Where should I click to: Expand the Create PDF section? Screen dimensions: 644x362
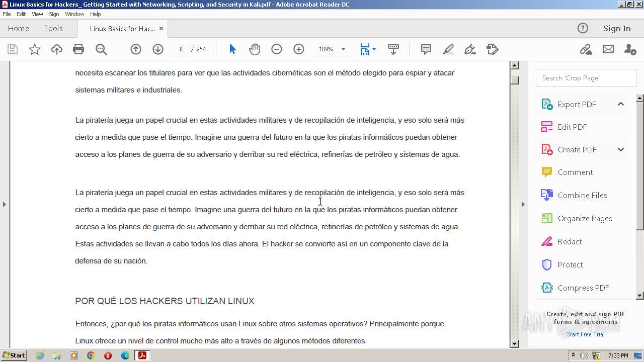[x=621, y=149]
